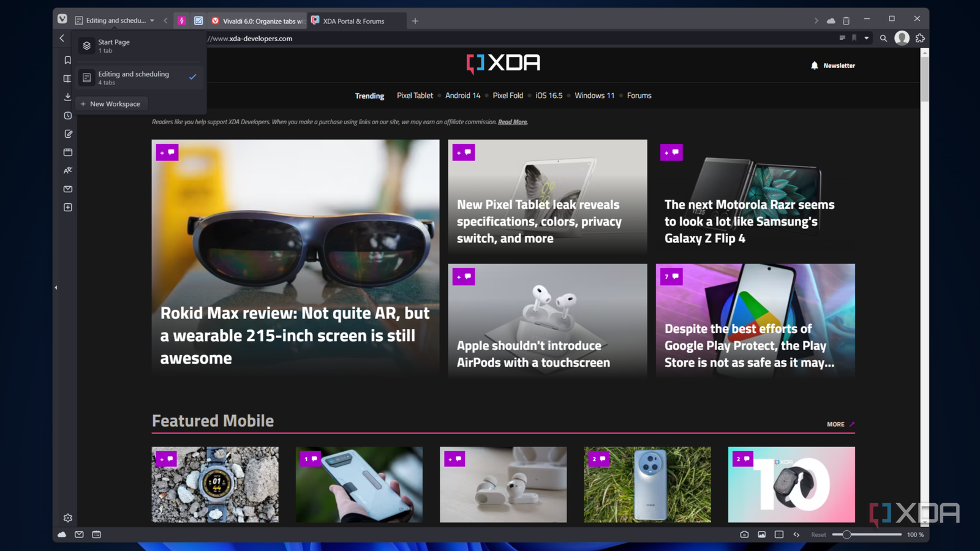Open the Mail panel in the sidebar
Image resolution: width=980 pixels, height=551 pixels.
point(67,189)
